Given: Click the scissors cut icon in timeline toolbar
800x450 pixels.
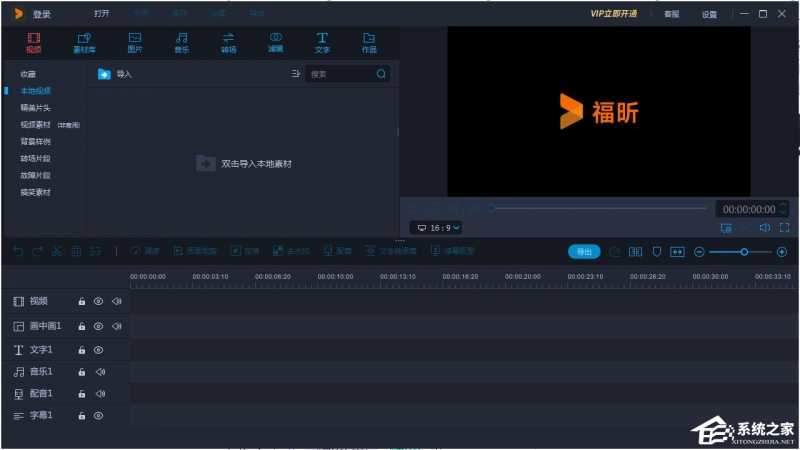Looking at the screenshot, I should [x=57, y=251].
